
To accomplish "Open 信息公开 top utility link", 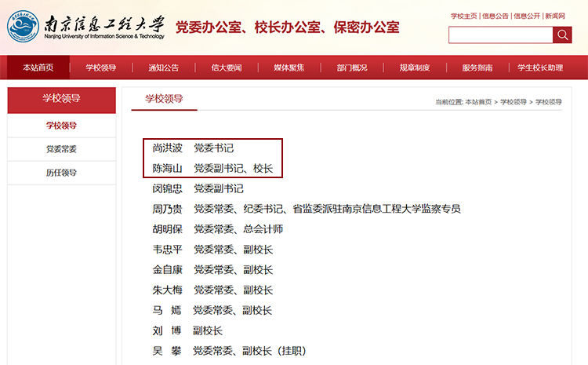I will click(x=527, y=16).
